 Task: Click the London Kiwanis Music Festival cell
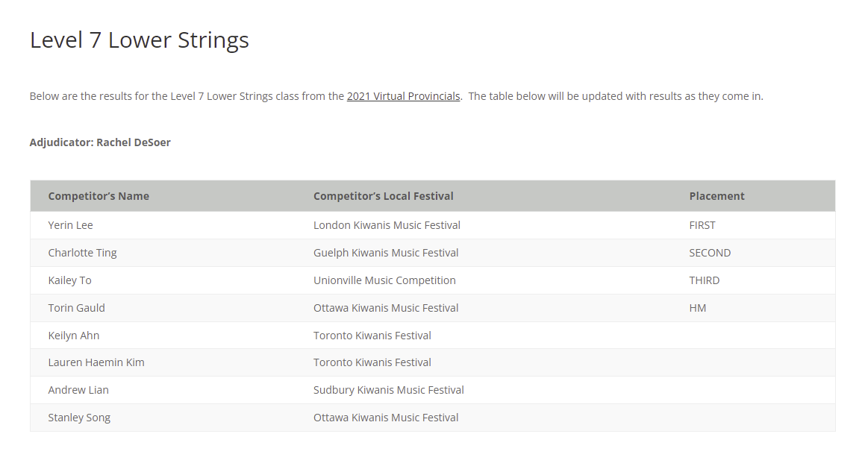pyautogui.click(x=387, y=225)
